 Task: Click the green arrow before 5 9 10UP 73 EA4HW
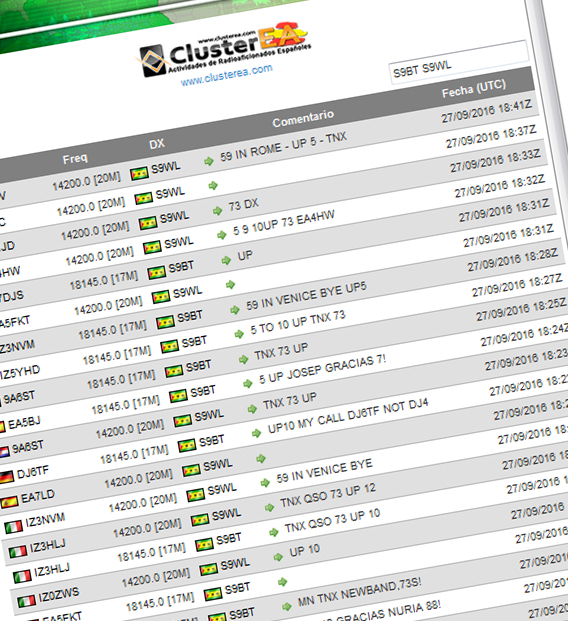click(222, 235)
